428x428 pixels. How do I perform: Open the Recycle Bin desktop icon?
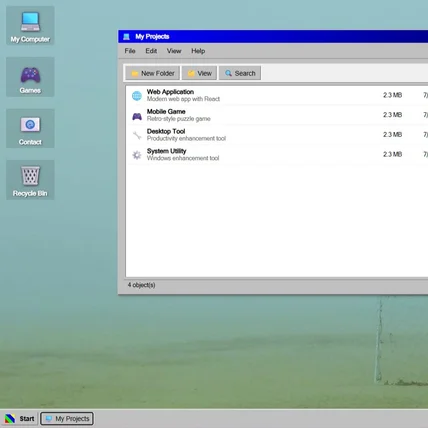click(x=30, y=180)
